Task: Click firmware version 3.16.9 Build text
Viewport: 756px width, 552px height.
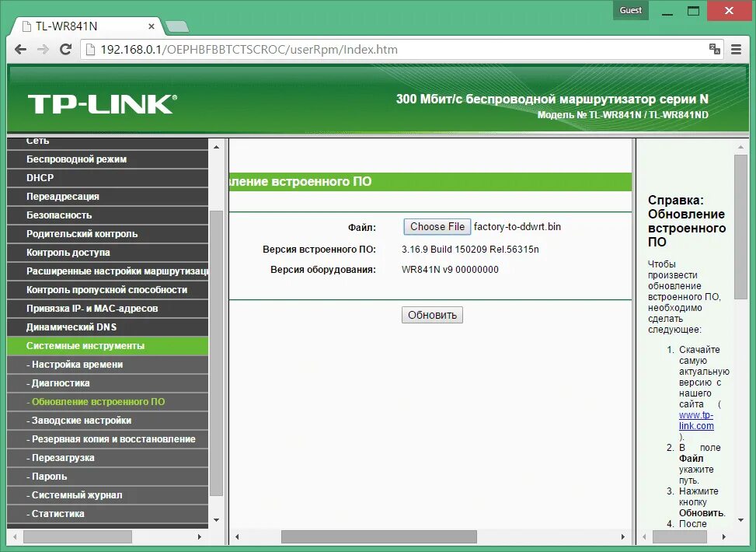Action: 470,250
